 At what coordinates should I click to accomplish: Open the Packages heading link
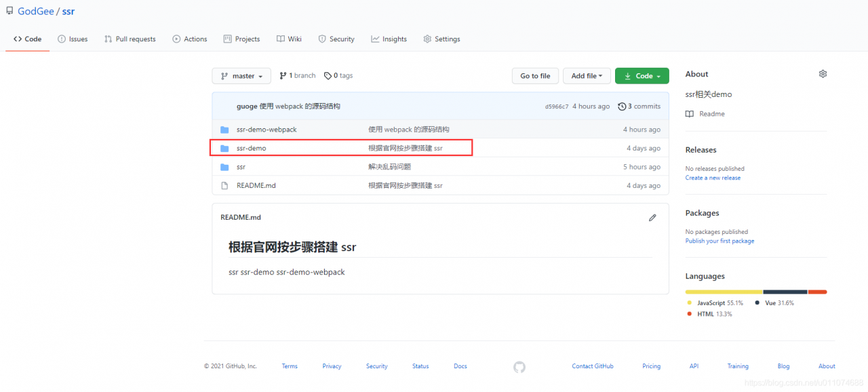pyautogui.click(x=702, y=213)
